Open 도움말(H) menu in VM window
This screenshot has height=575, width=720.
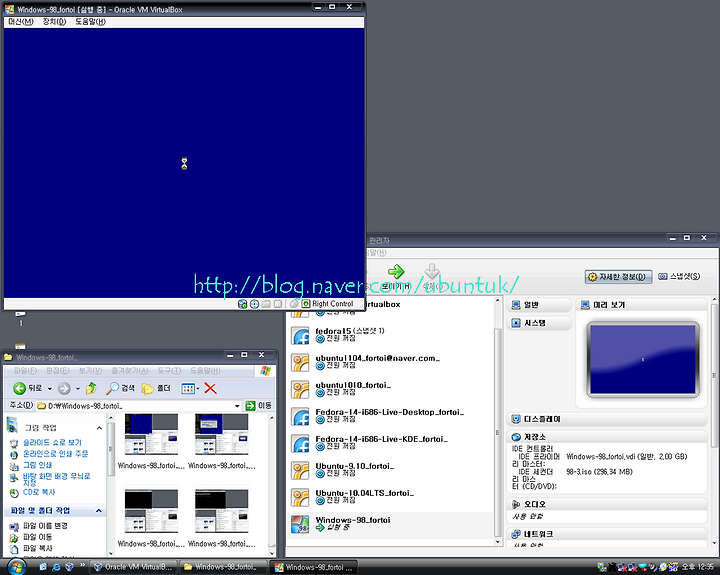(90, 22)
